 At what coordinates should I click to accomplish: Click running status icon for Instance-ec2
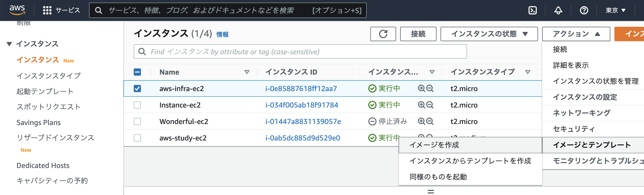(372, 105)
